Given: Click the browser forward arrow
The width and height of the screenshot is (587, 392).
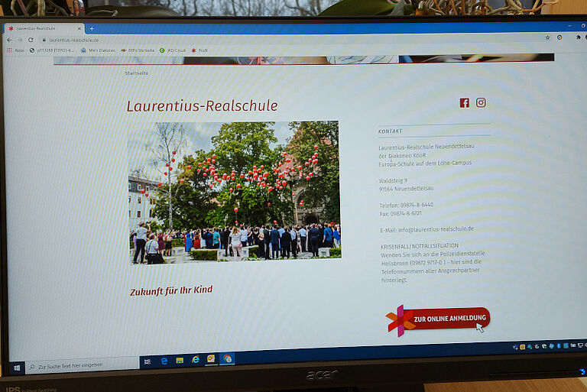Looking at the screenshot, I should (20, 40).
